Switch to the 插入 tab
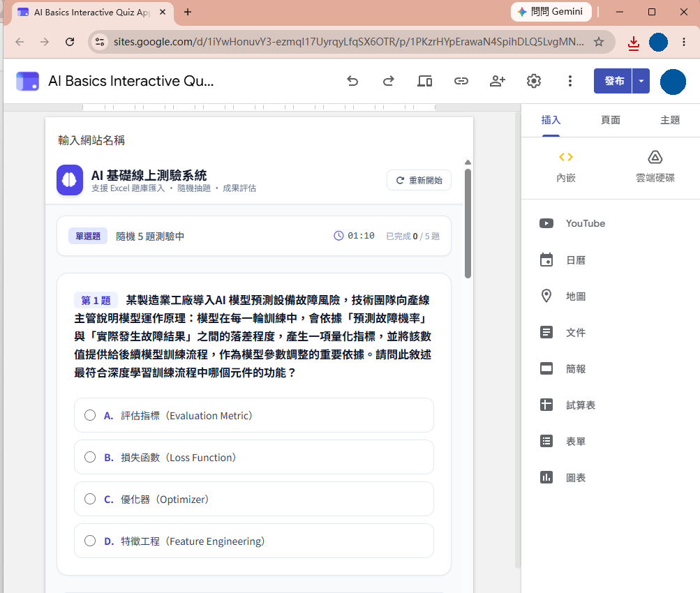 point(551,120)
